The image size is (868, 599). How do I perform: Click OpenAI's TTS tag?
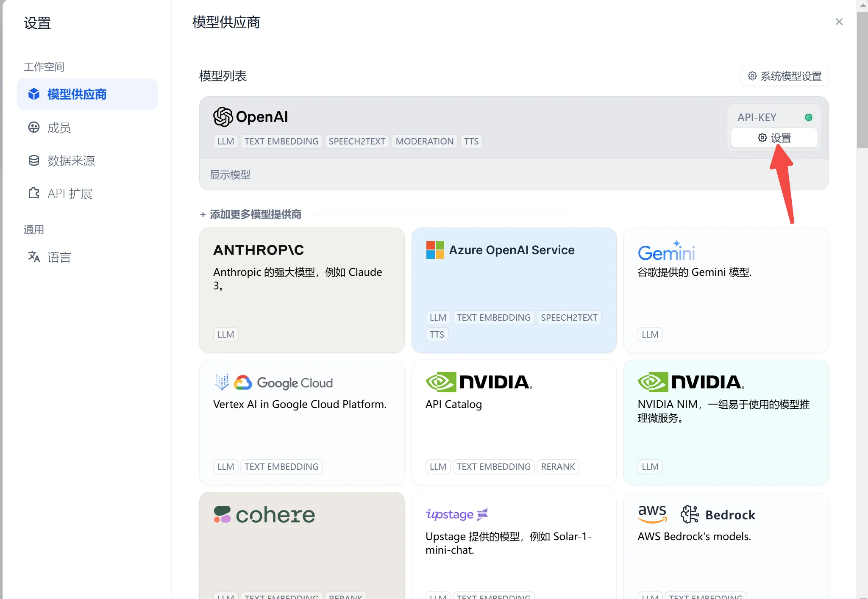point(471,141)
